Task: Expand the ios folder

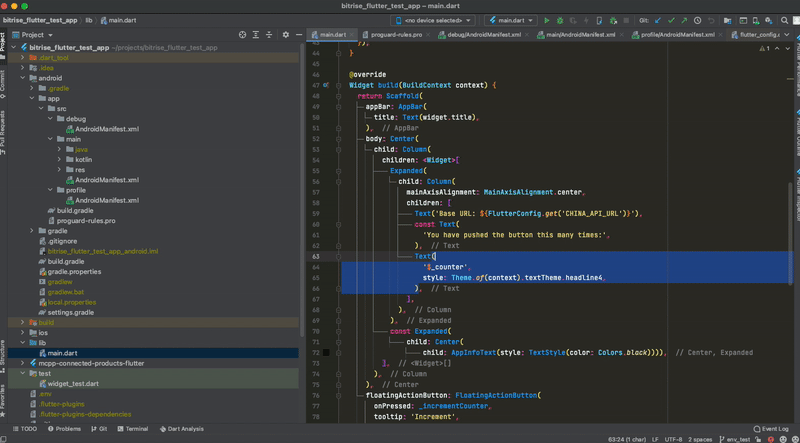Action: tap(22, 333)
